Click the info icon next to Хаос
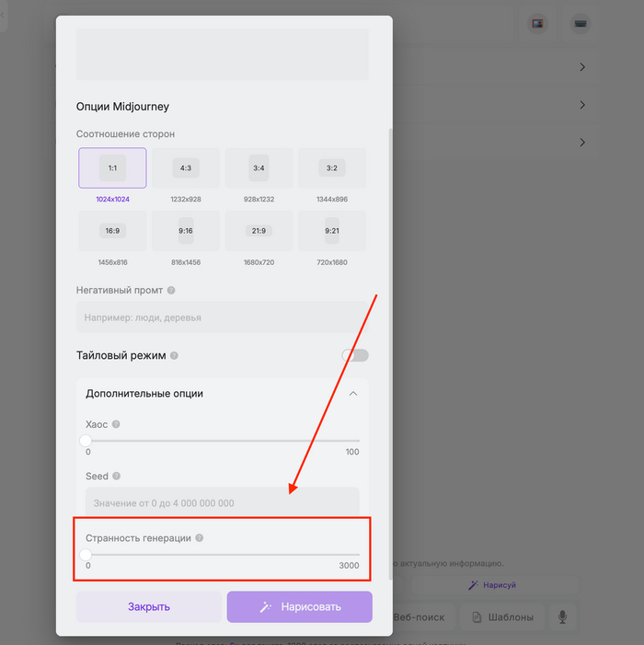 click(116, 425)
